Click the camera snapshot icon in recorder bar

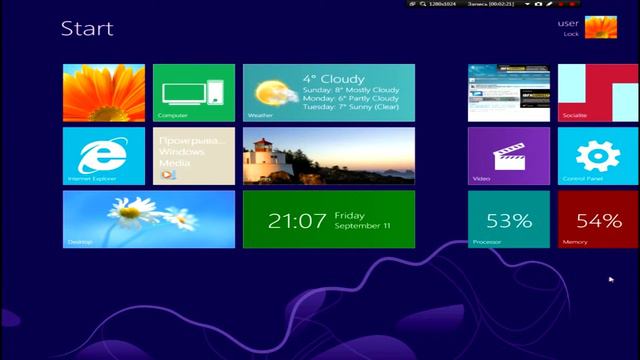click(x=538, y=4)
